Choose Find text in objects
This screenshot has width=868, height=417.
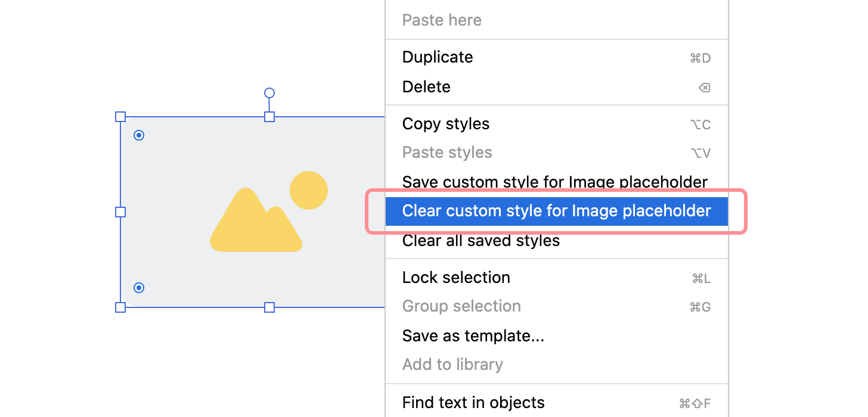pyautogui.click(x=473, y=402)
